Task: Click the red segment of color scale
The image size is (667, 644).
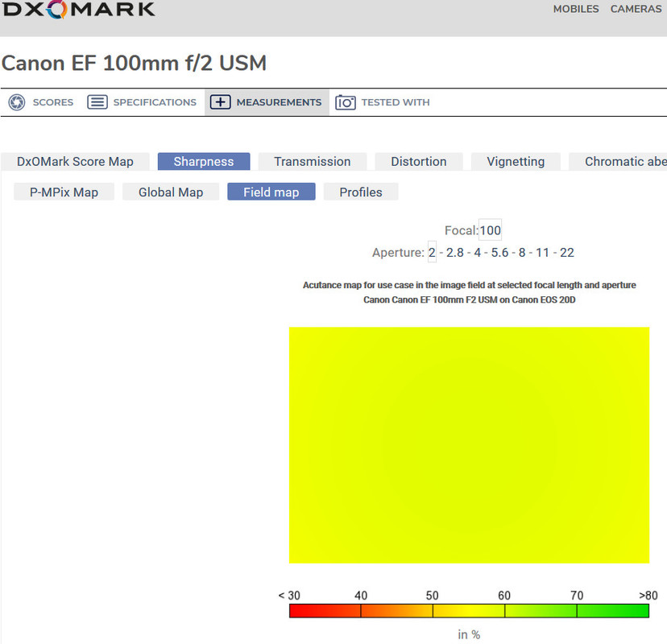Action: [325, 611]
